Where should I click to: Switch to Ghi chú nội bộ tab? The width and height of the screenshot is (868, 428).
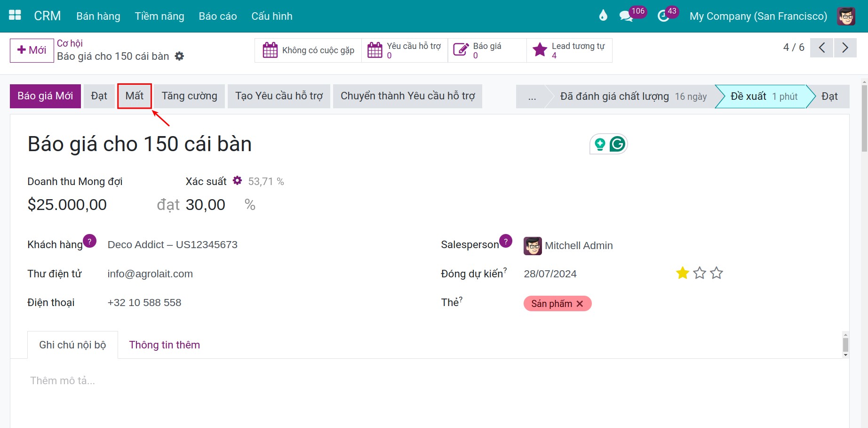(x=72, y=345)
